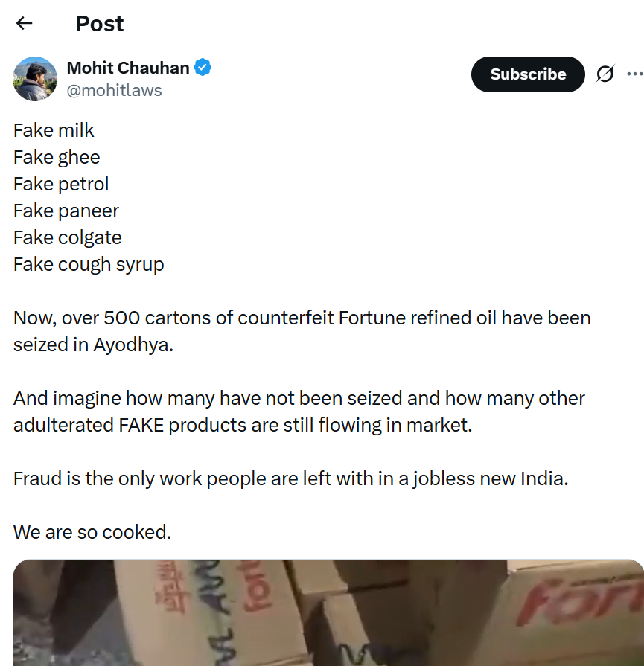Go back using the left arrow
The height and width of the screenshot is (666, 644).
pos(25,23)
